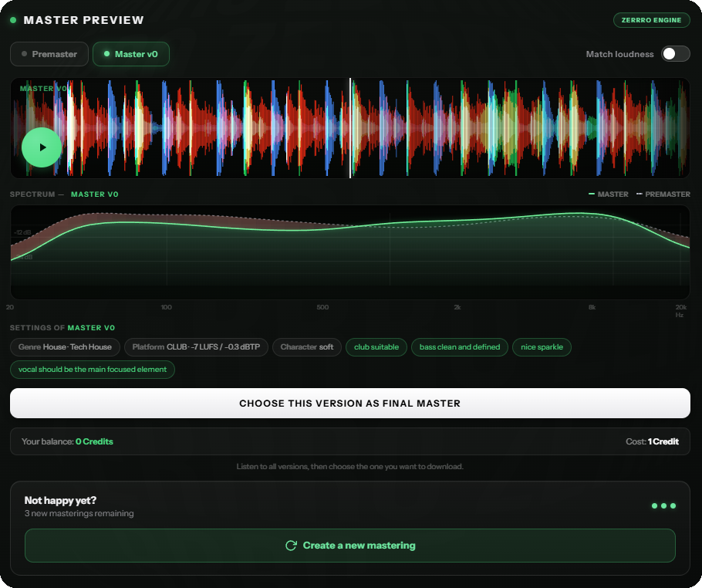Viewport: 702px width, 588px height.
Task: Select the club suitable tag
Action: coord(376,347)
